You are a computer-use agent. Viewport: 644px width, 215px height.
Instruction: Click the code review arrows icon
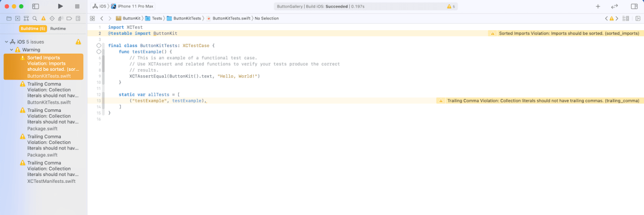point(614,6)
